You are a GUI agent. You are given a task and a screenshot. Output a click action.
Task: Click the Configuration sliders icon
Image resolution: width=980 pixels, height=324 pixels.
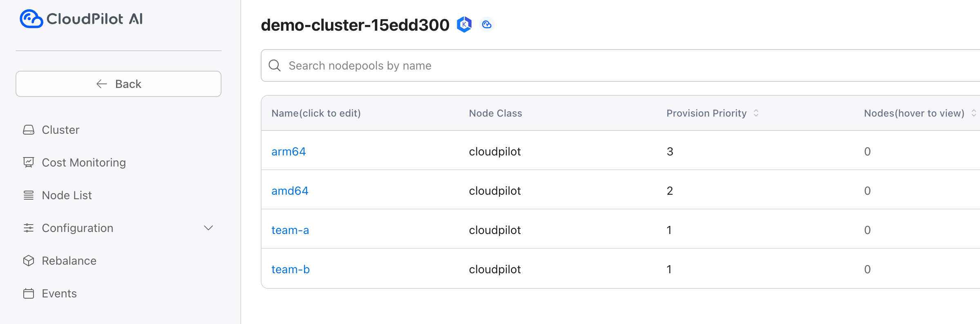coord(29,228)
